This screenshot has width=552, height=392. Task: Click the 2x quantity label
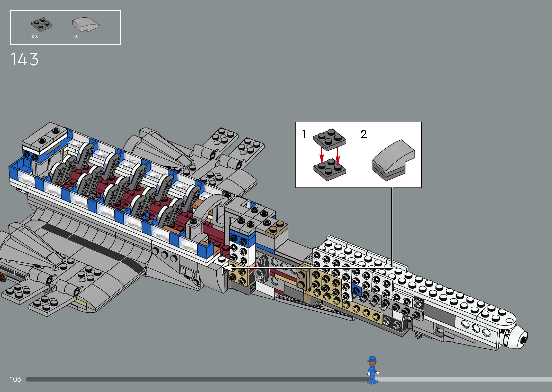coord(35,36)
